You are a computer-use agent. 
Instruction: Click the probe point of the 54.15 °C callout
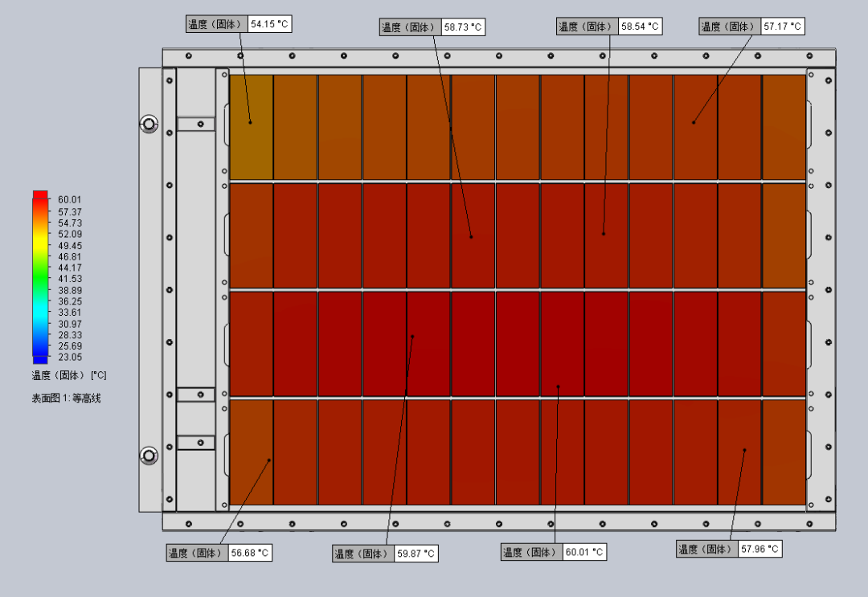250,122
